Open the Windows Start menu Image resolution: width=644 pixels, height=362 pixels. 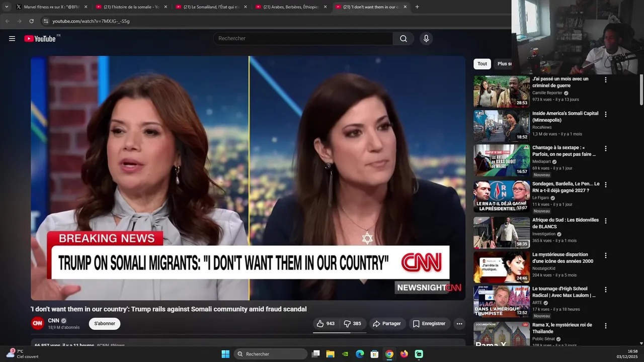coord(225,354)
